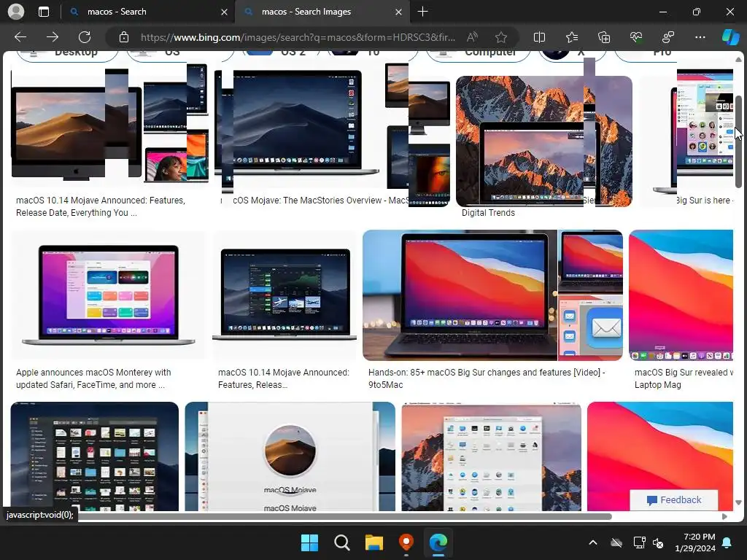Switch to the 'macos - Search' tab
Image resolution: width=747 pixels, height=560 pixels.
(147, 12)
